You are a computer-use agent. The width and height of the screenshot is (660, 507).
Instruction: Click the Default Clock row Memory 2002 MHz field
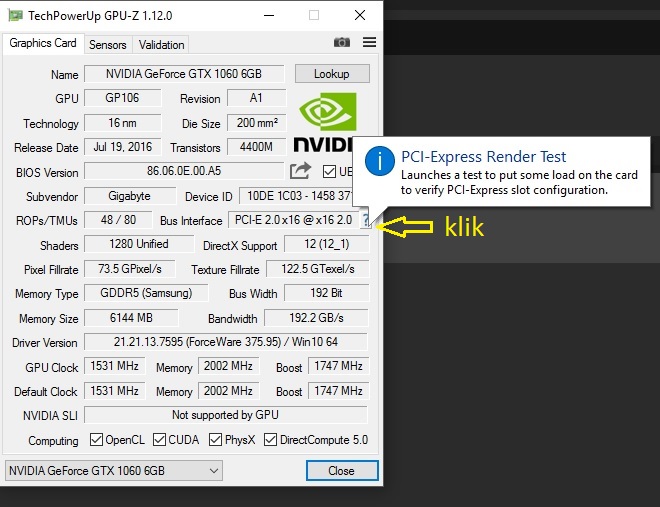[x=229, y=391]
